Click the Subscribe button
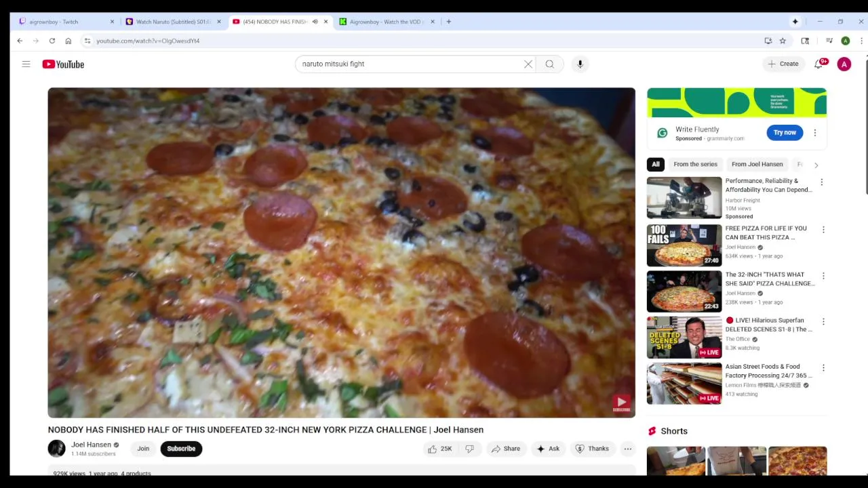Viewport: 868px width, 488px height. pos(181,449)
